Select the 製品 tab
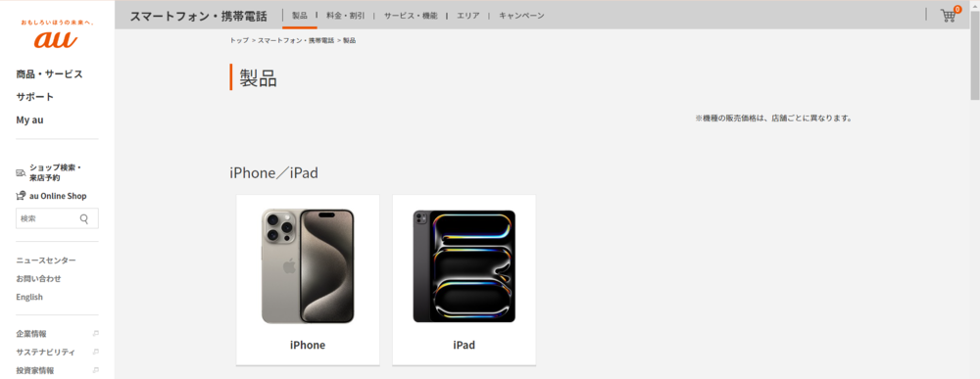The image size is (980, 379). pos(299,16)
